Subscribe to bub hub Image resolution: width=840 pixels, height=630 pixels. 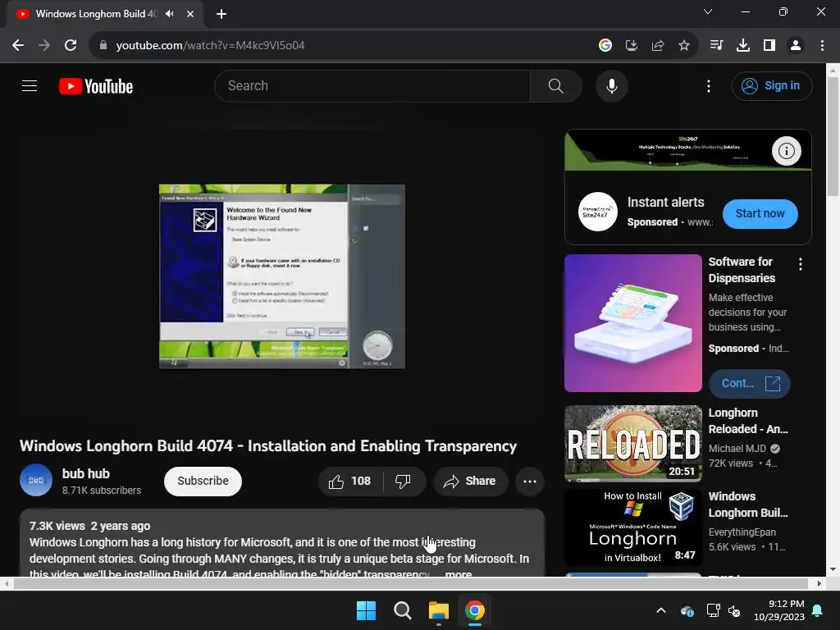tap(203, 481)
